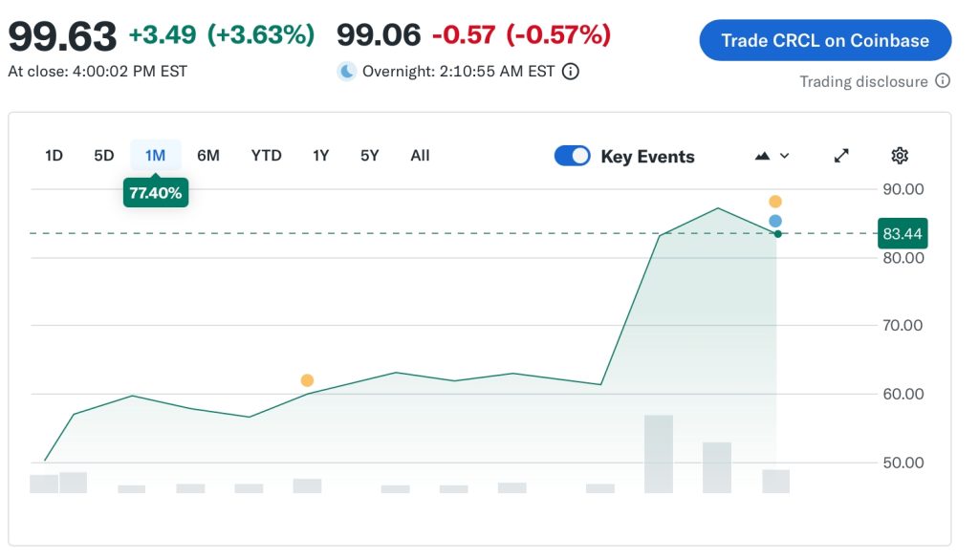Click the 83.44 price label

pos(903,233)
